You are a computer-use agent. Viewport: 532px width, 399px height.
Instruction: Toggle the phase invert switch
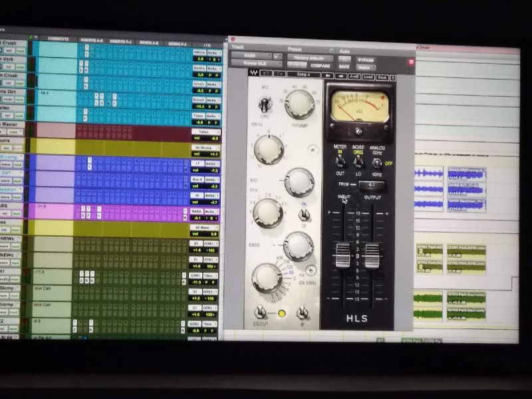click(x=301, y=313)
